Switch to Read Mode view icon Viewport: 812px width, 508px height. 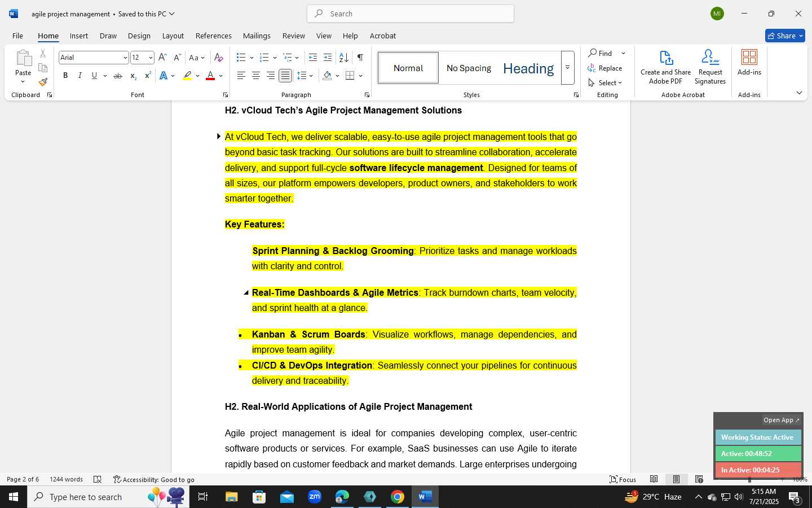[x=654, y=479]
